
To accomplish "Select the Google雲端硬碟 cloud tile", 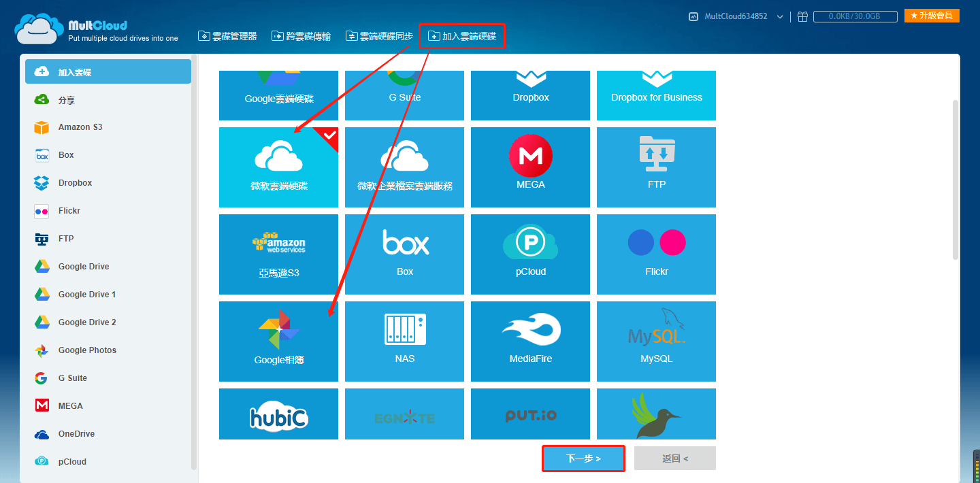I will 278,95.
